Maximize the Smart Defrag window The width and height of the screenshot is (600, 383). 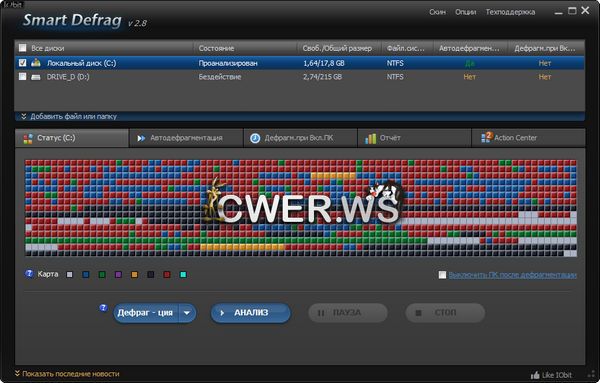point(572,11)
